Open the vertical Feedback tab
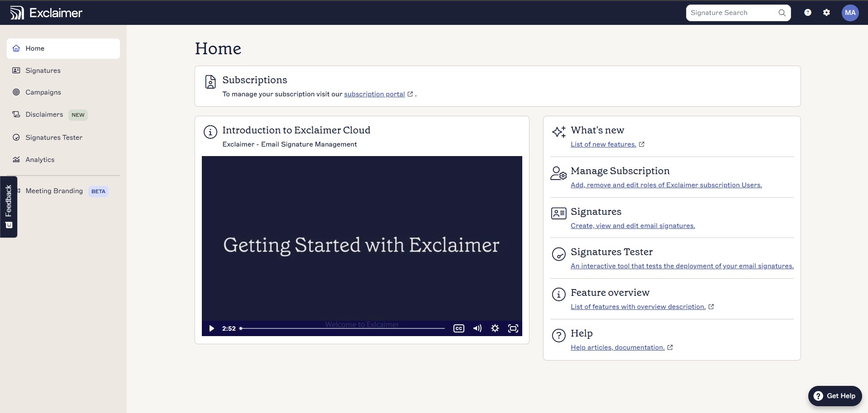This screenshot has height=413, width=868. pos(9,206)
